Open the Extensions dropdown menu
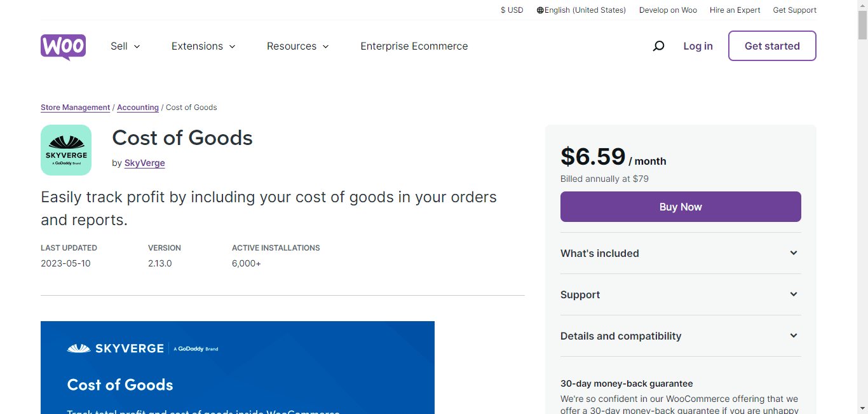The image size is (868, 414). point(203,46)
